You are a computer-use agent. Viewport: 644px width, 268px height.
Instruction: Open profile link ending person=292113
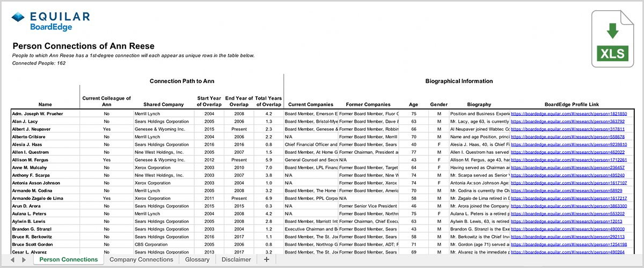[x=568, y=236]
